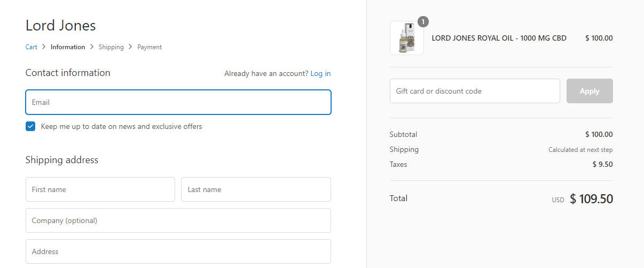Select the Information breadcrumb step
Screen dimensions: 644x268
68,47
